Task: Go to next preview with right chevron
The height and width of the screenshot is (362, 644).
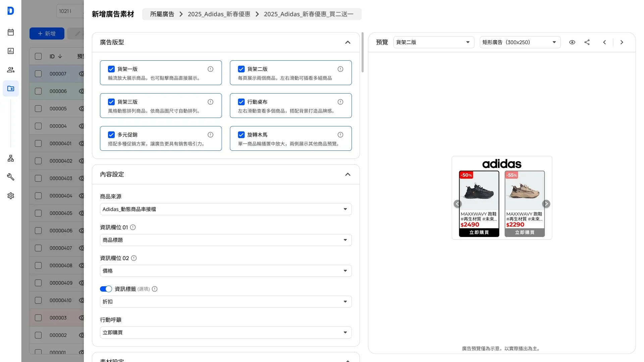Action: (x=622, y=42)
